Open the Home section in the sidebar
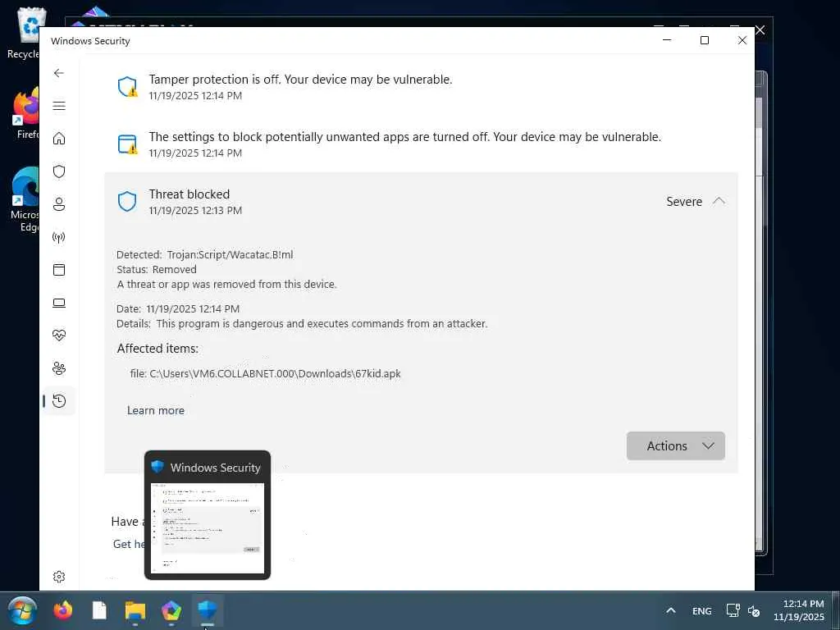 click(59, 138)
